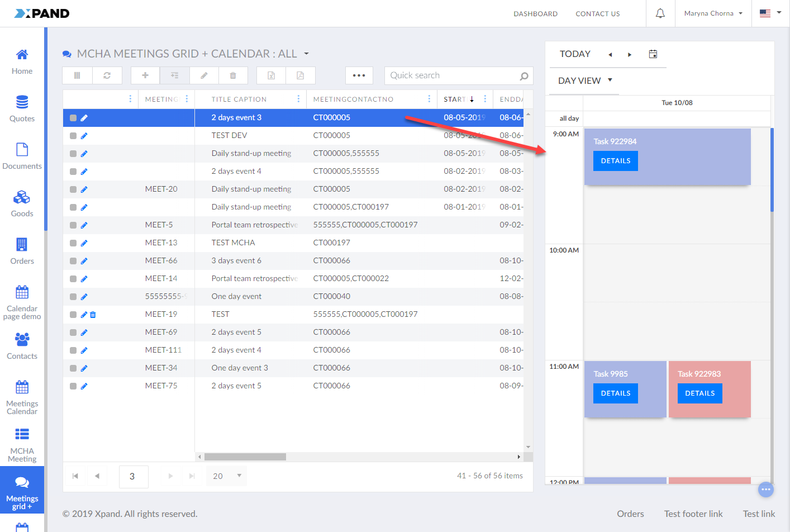Edit the MEET-19 row using its pencil icon
790x532 pixels.
pyautogui.click(x=84, y=314)
